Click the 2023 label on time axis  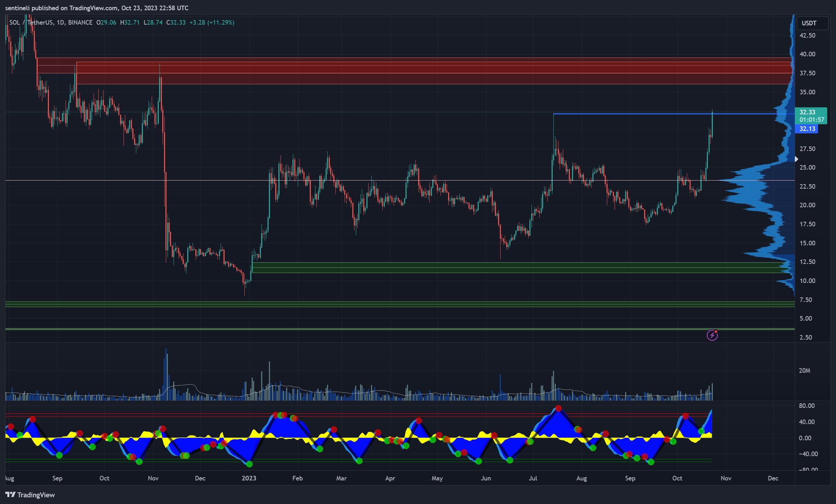coord(249,478)
